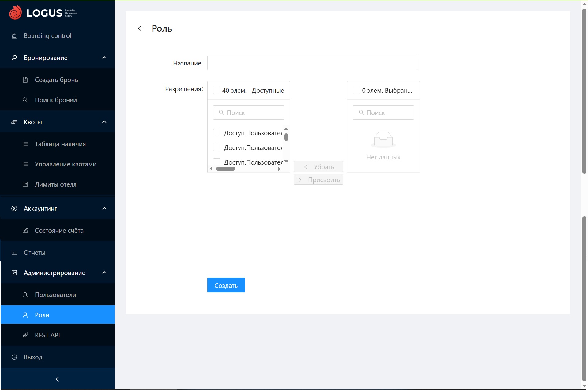Image resolution: width=588 pixels, height=390 pixels.
Task: Click the Лимиты отеля icon
Action: 25,184
